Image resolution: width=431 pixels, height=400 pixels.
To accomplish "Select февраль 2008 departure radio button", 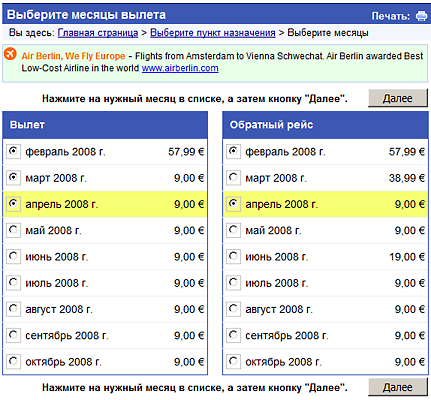I will click(x=13, y=151).
